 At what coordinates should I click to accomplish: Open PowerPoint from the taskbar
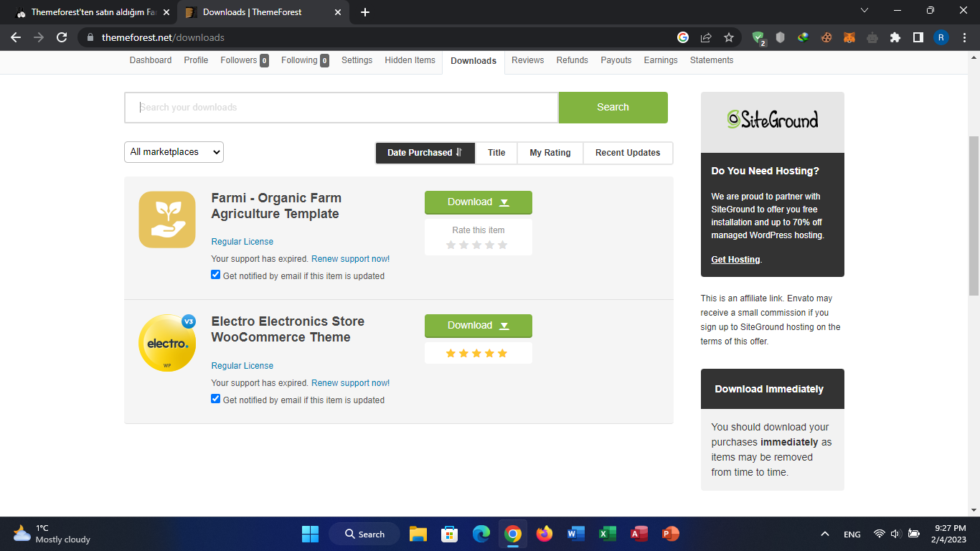(x=671, y=534)
